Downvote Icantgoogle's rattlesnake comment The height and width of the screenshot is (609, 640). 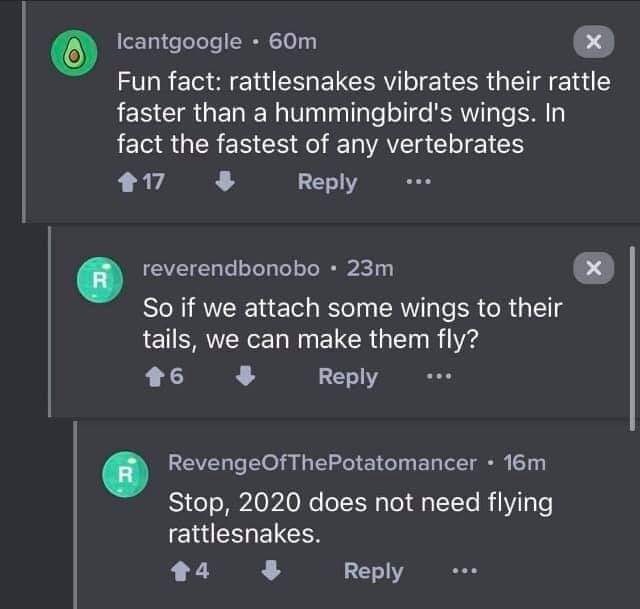(x=225, y=182)
